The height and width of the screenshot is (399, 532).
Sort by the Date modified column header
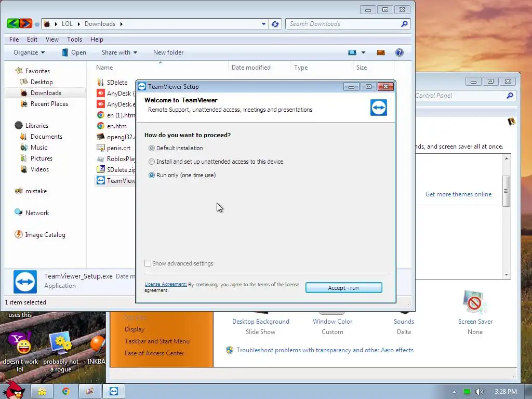click(x=251, y=67)
